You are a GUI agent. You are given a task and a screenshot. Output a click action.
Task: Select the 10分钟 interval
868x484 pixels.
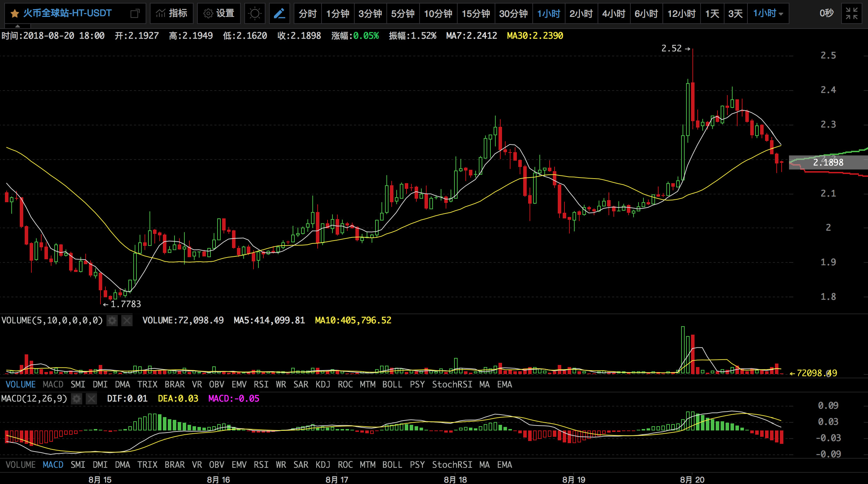(438, 14)
